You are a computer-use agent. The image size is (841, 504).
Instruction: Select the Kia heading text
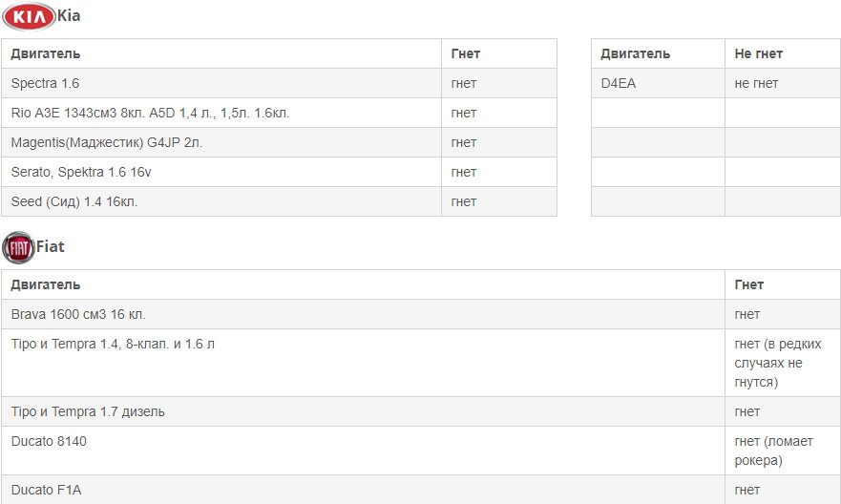pos(69,15)
